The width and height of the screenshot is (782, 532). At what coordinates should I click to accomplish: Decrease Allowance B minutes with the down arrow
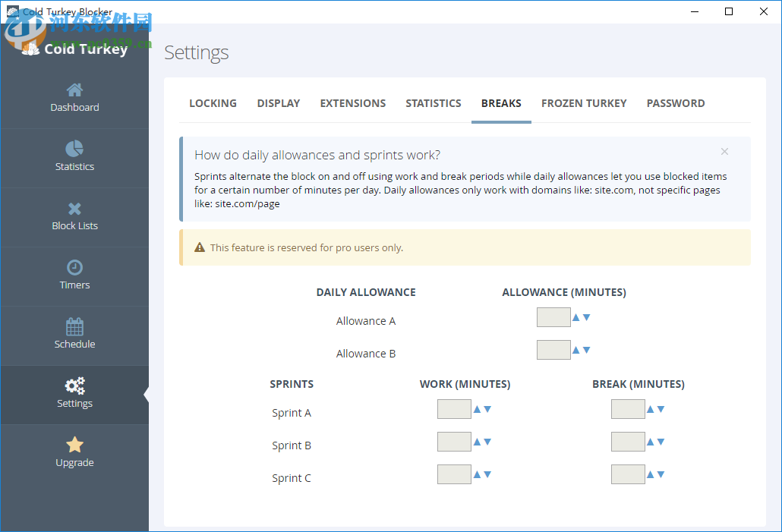586,350
